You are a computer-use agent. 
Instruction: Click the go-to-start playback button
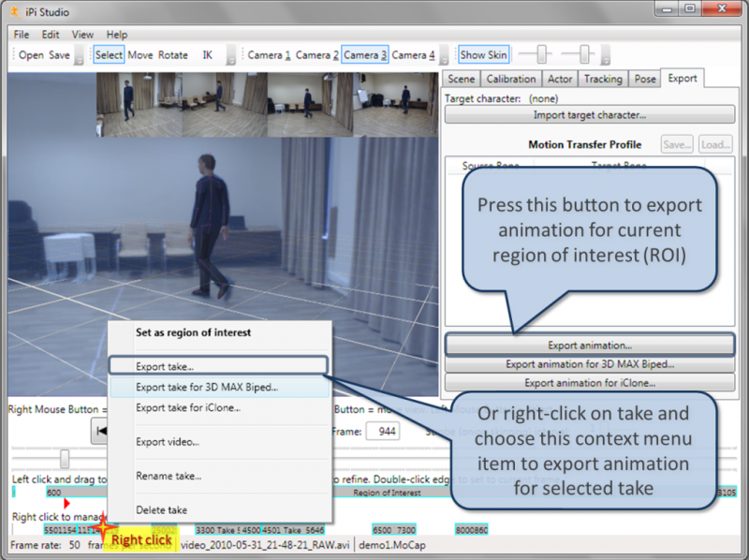pyautogui.click(x=99, y=431)
